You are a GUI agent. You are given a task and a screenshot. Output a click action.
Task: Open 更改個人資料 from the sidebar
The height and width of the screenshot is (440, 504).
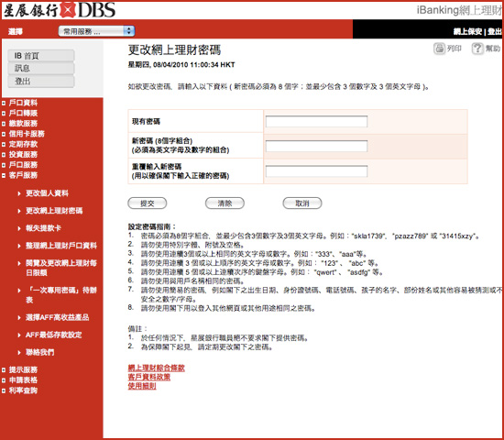[x=47, y=193]
